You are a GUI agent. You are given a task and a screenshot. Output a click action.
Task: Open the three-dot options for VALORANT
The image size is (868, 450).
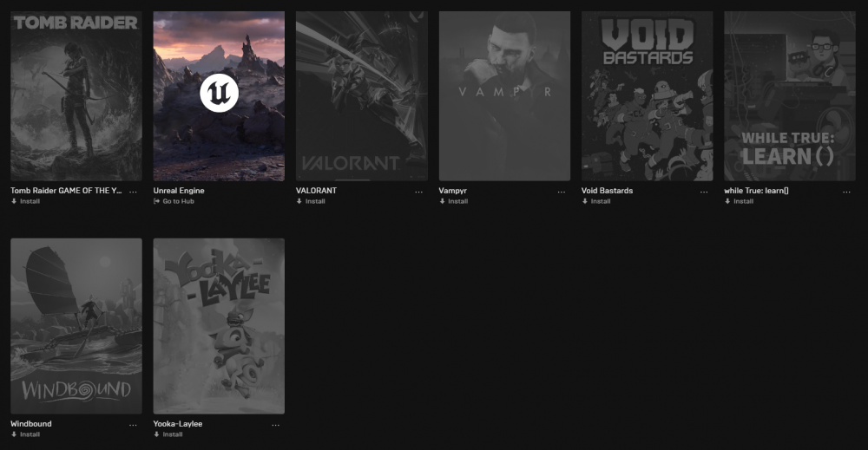point(418,192)
